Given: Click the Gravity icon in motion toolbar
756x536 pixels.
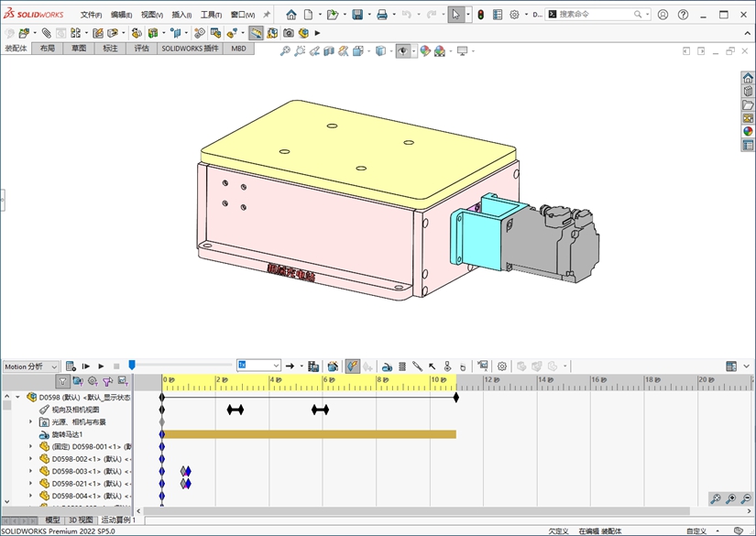Looking at the screenshot, I should 463,366.
